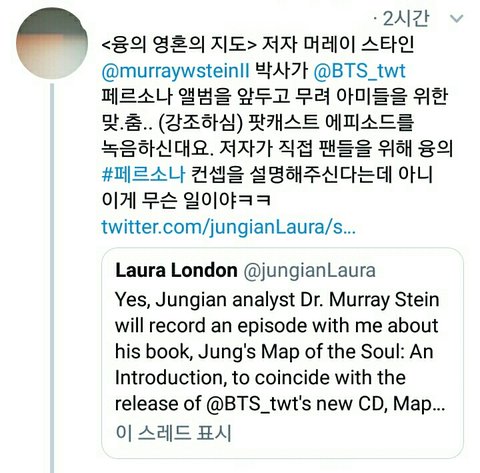Select the truncated Map… text in quote
Screen dimensions: 480x473
[x=419, y=404]
